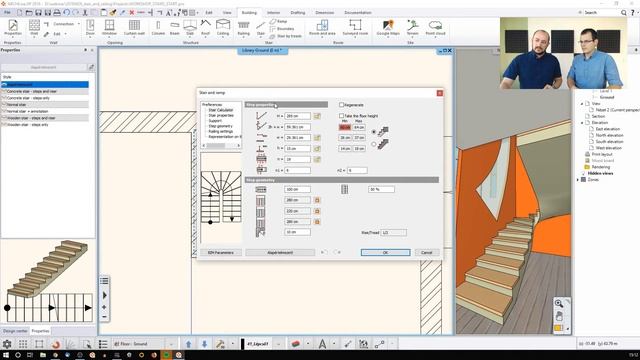
Task: Select the first stair type radio button
Action: [374, 132]
